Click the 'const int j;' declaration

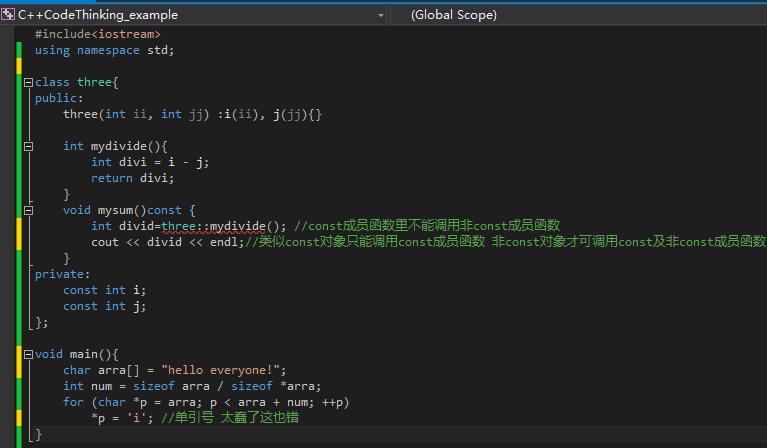104,306
